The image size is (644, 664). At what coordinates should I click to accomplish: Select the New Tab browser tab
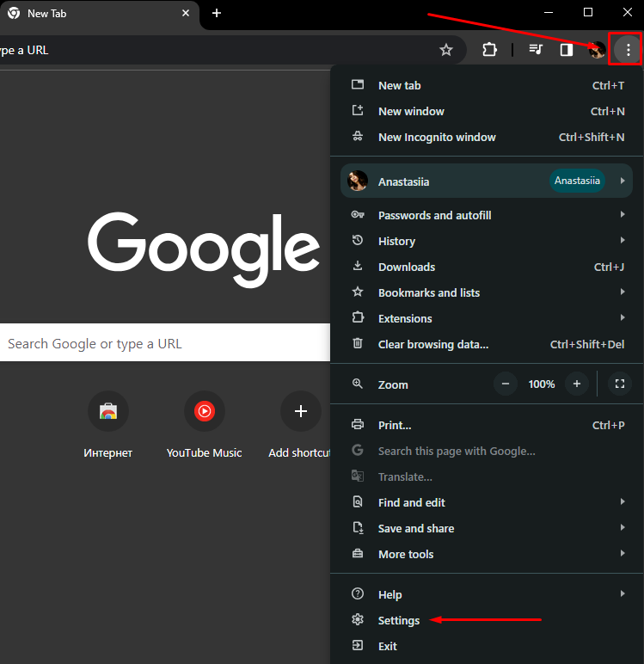coord(100,14)
